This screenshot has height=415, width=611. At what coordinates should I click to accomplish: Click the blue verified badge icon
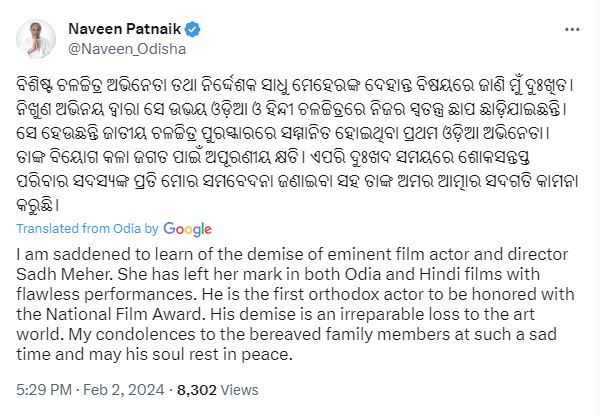click(186, 27)
